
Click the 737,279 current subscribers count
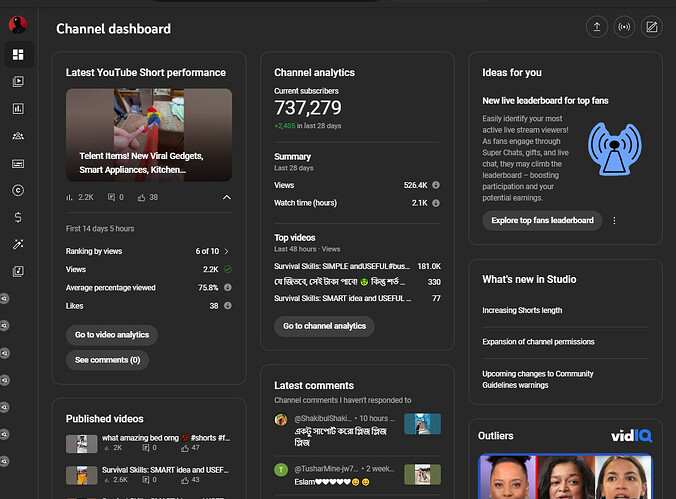coord(308,108)
